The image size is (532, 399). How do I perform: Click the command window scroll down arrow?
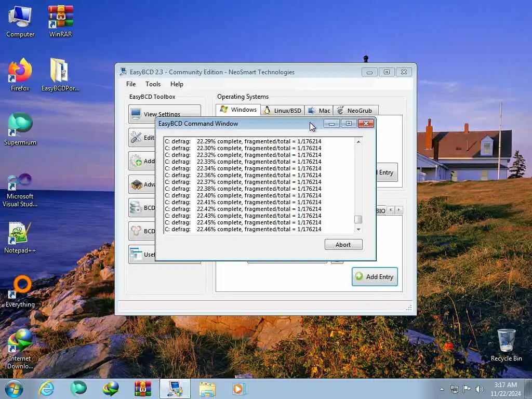coord(358,230)
